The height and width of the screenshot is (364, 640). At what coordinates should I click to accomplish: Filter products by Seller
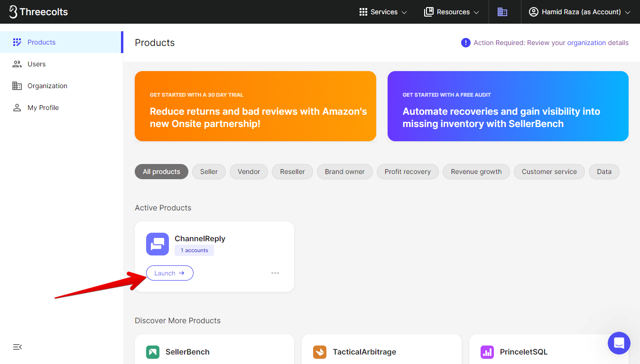[209, 172]
